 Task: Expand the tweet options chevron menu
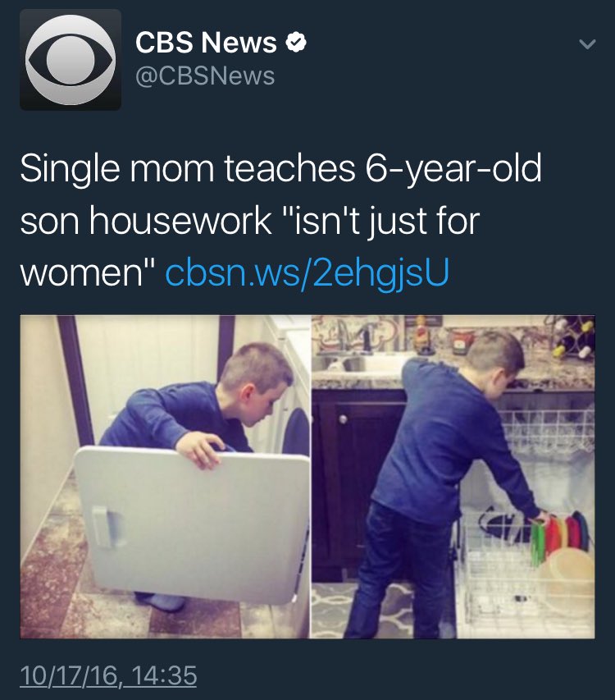coord(587,43)
